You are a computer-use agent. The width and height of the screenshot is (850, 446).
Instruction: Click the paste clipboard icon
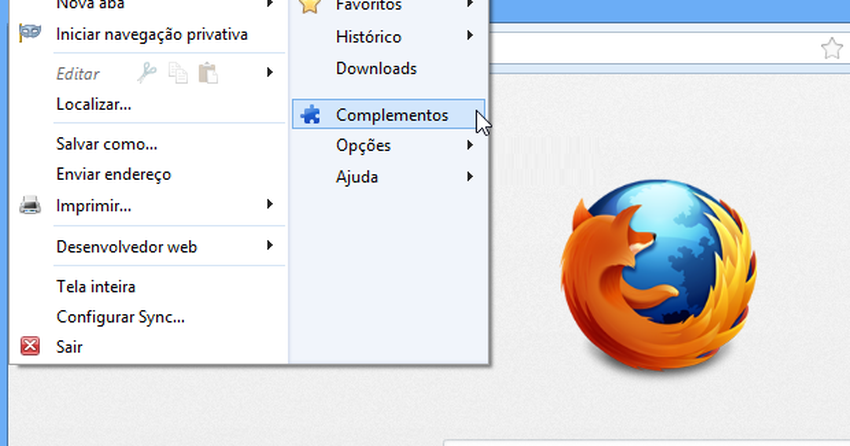click(208, 73)
